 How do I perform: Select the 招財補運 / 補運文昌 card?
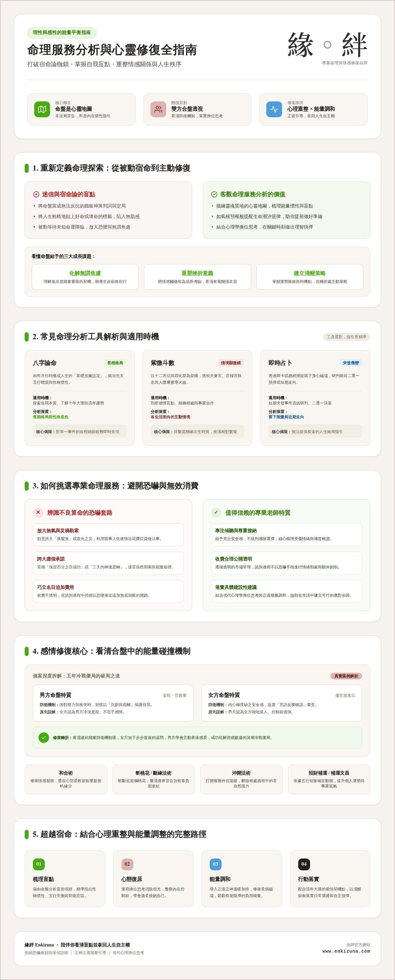click(329, 779)
